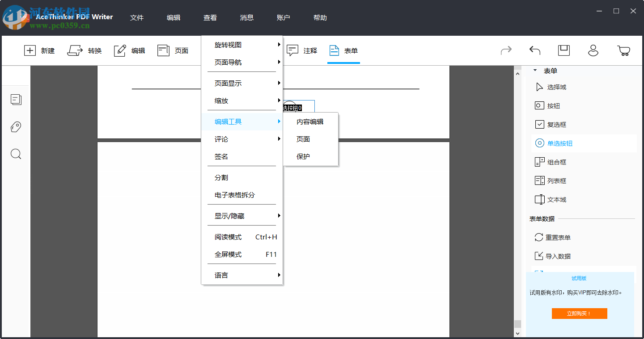644x339 pixels.
Task: Open the shopping cart icon
Action: 624,50
